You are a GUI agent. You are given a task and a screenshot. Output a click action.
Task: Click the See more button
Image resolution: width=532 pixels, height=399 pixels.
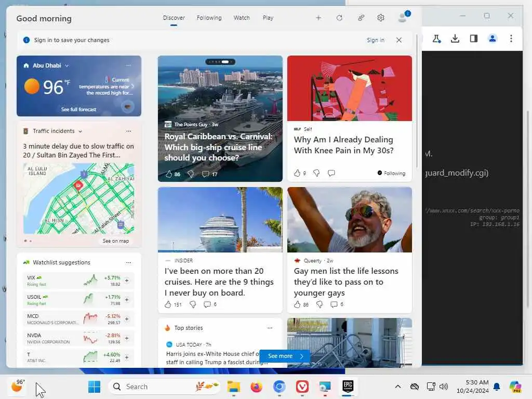(285, 356)
